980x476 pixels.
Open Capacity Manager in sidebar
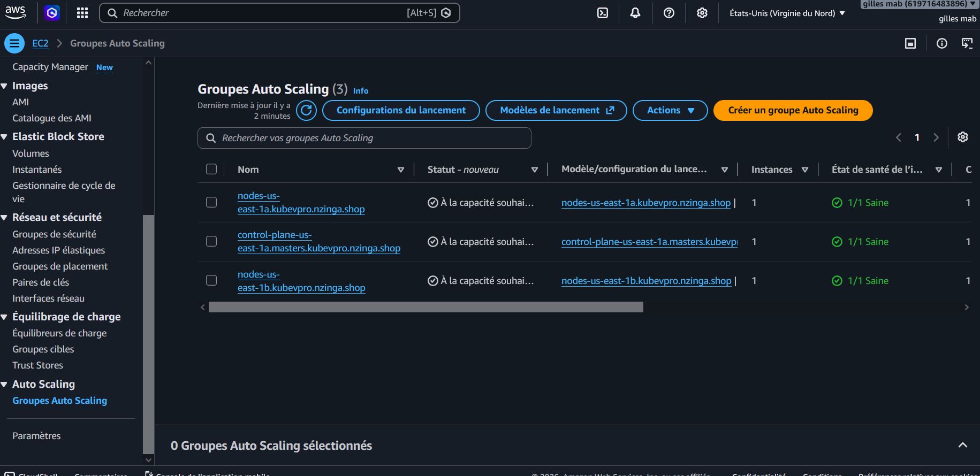[50, 67]
